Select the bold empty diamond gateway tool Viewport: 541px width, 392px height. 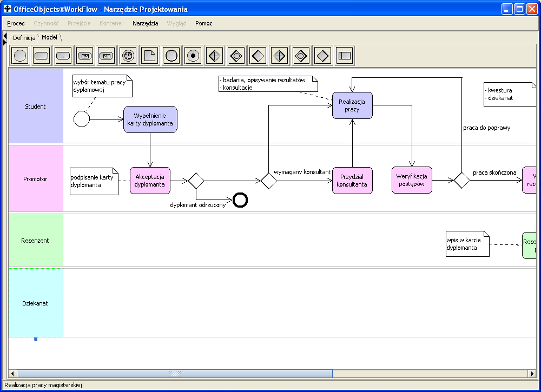258,56
